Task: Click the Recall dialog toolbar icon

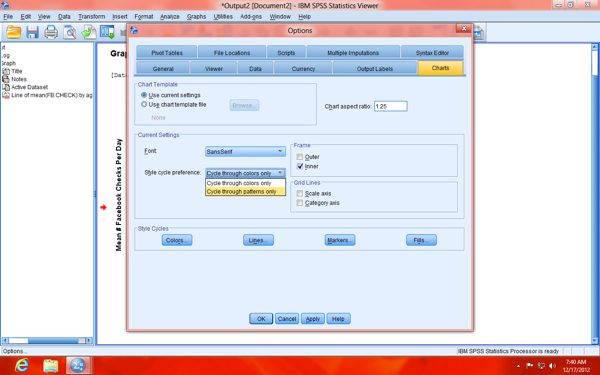Action: pos(107,32)
